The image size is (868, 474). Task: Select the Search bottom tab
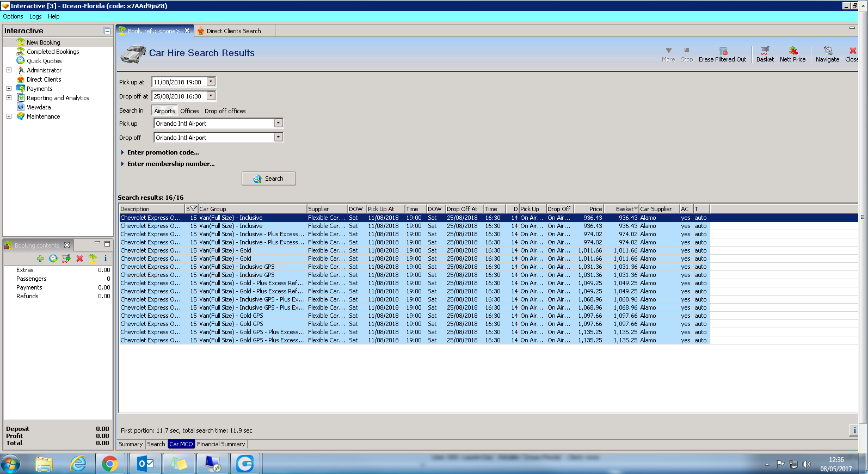point(156,444)
